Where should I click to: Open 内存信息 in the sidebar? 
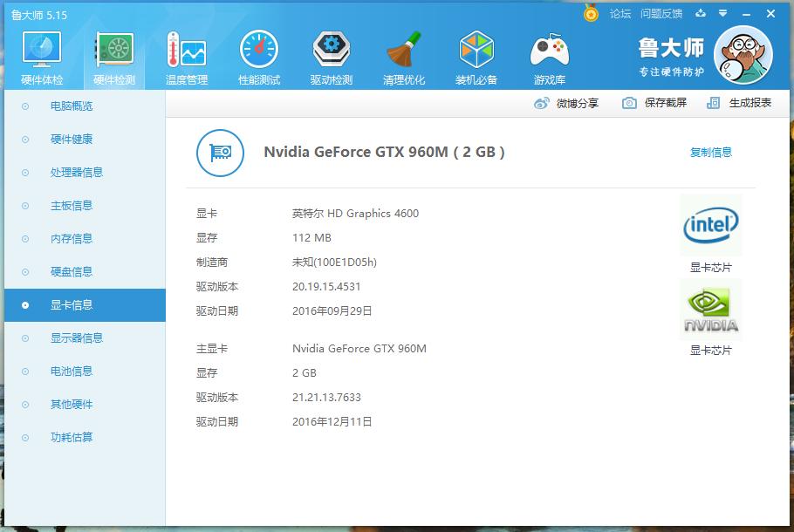click(72, 239)
